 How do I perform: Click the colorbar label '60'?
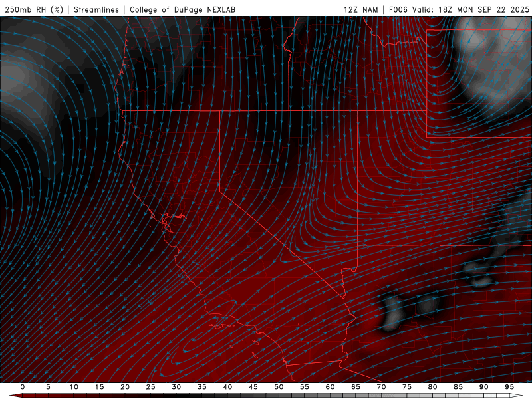click(330, 387)
